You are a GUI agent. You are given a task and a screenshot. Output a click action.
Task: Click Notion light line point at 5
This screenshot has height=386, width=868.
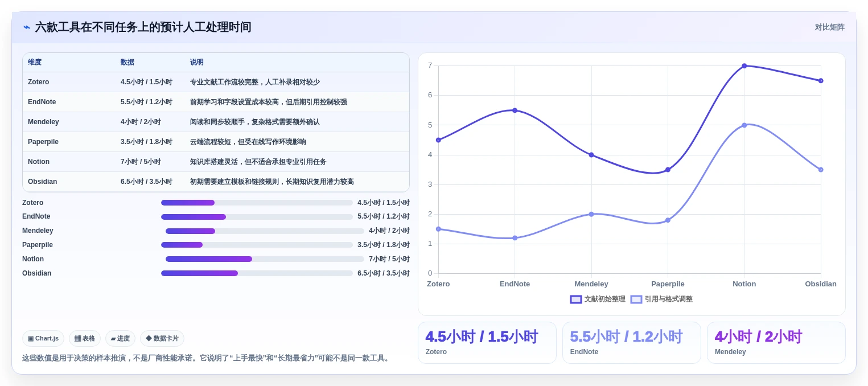(744, 125)
